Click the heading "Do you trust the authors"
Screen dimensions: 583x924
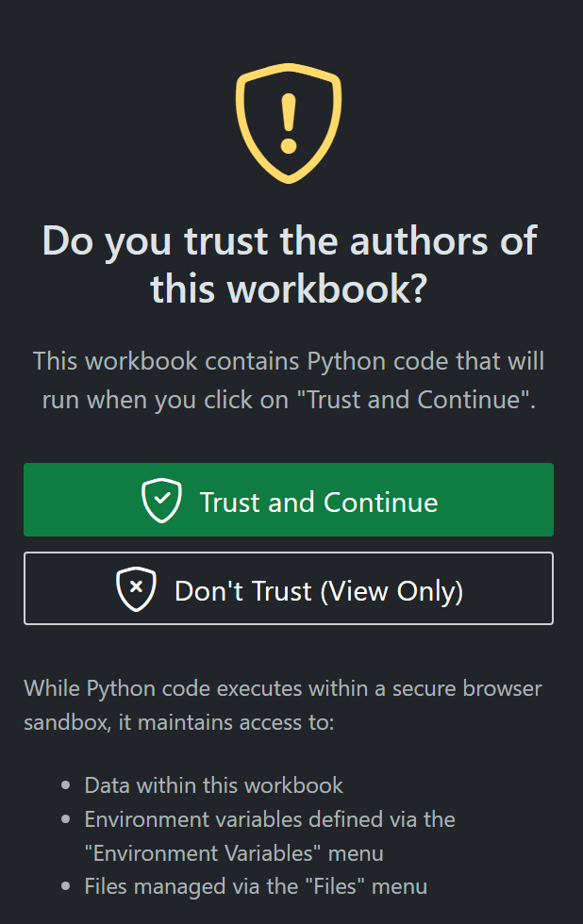coord(289,265)
